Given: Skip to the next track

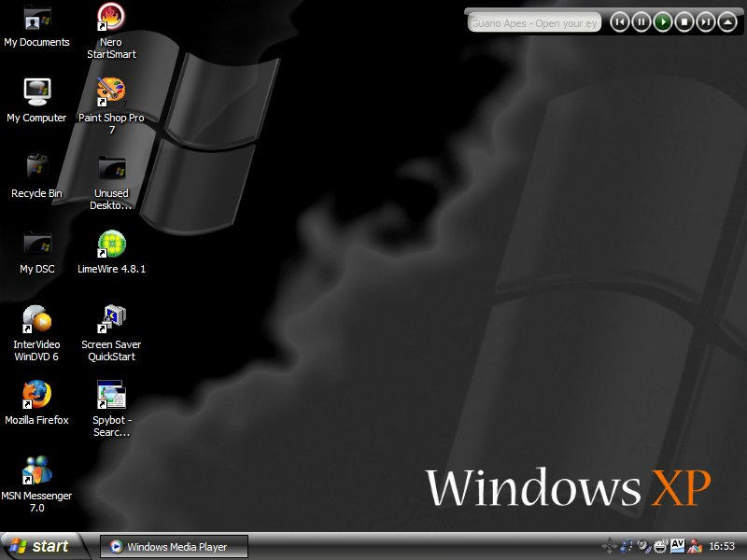Looking at the screenshot, I should pyautogui.click(x=706, y=21).
